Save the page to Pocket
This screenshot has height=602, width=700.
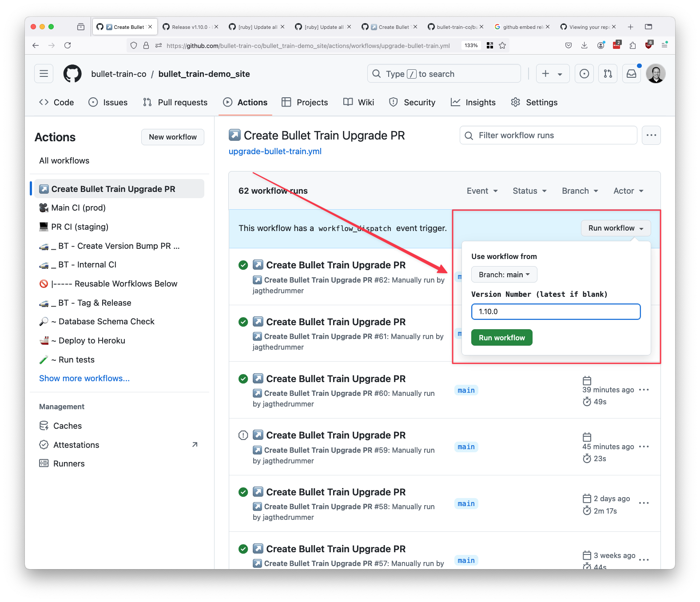tap(568, 45)
